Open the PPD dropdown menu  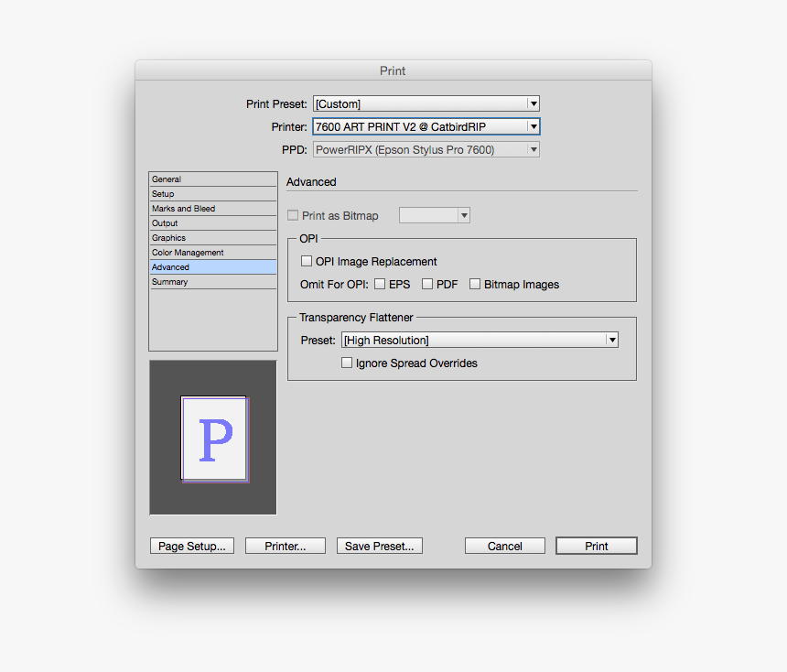(x=426, y=149)
